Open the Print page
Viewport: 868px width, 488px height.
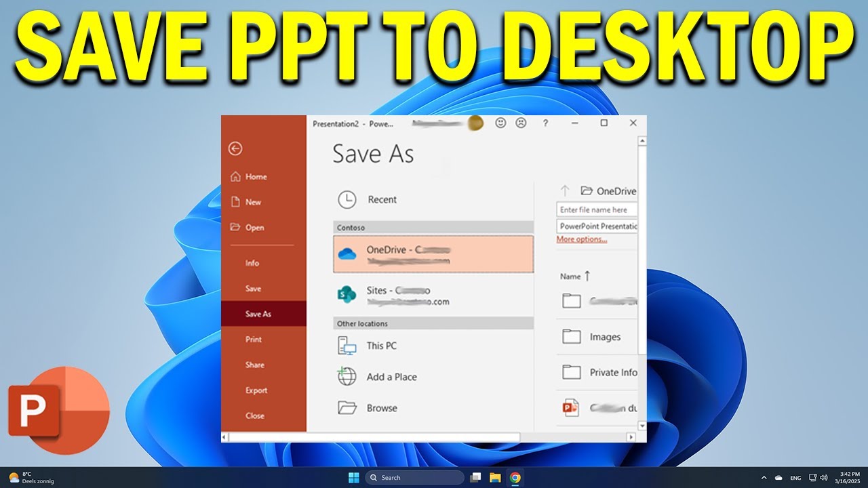coord(254,340)
